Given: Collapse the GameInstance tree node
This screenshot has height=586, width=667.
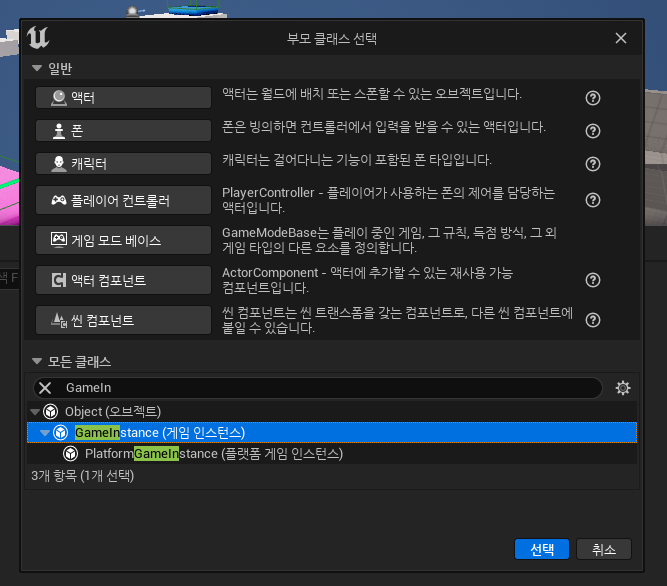Looking at the screenshot, I should tap(45, 433).
